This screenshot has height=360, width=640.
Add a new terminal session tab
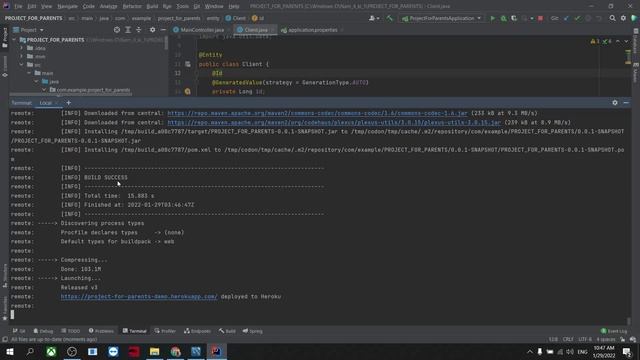(x=69, y=103)
